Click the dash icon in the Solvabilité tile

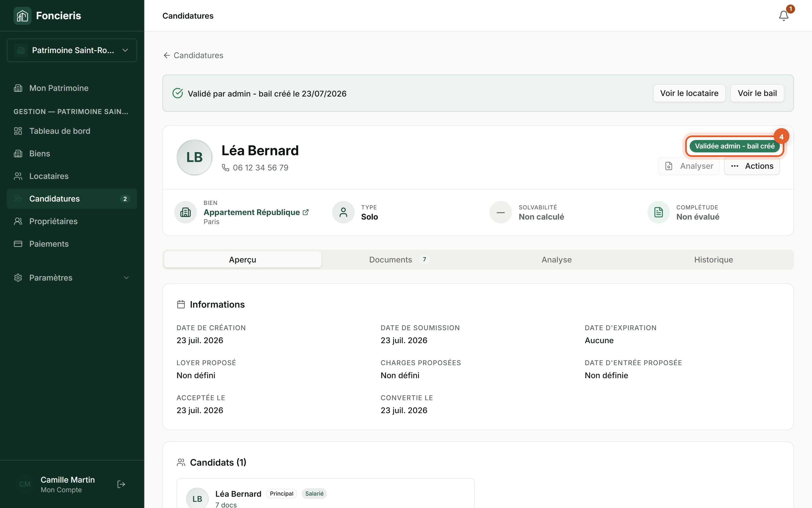pos(501,212)
